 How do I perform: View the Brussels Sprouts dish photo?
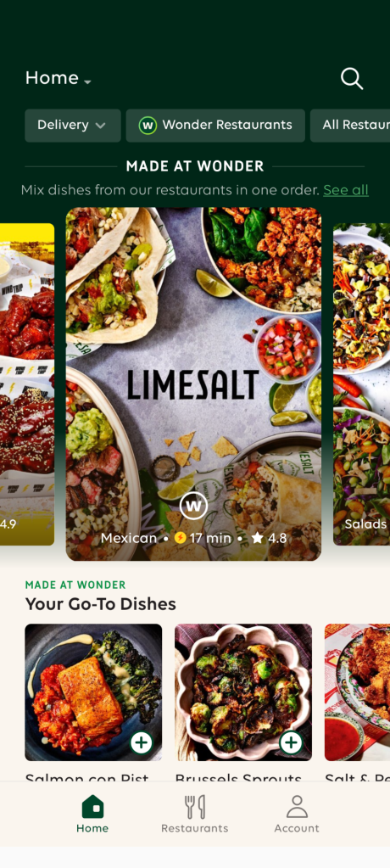point(243,692)
